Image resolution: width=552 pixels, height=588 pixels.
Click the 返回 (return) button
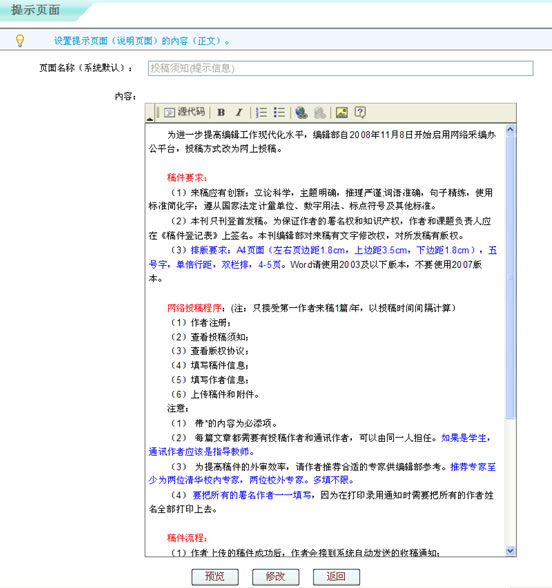coord(336,577)
